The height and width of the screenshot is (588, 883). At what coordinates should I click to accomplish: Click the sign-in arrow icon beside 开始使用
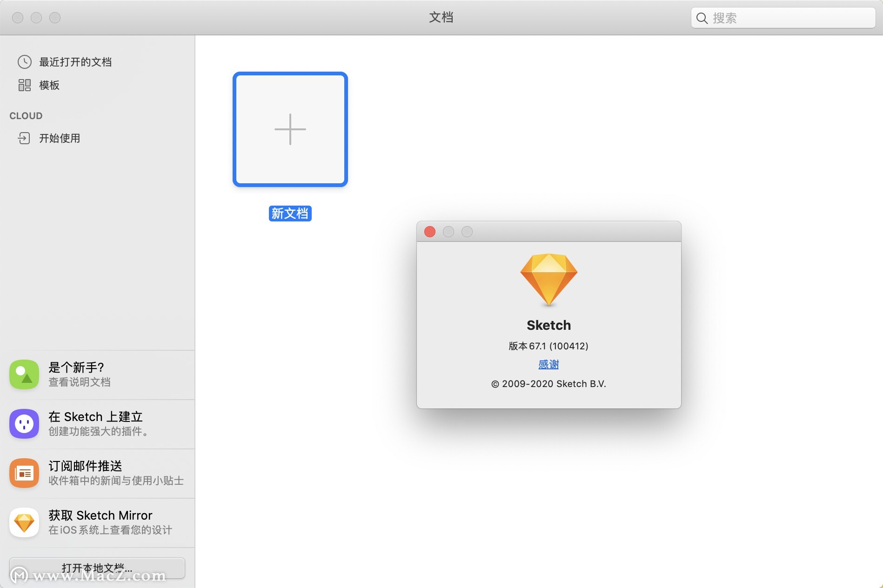(x=24, y=138)
